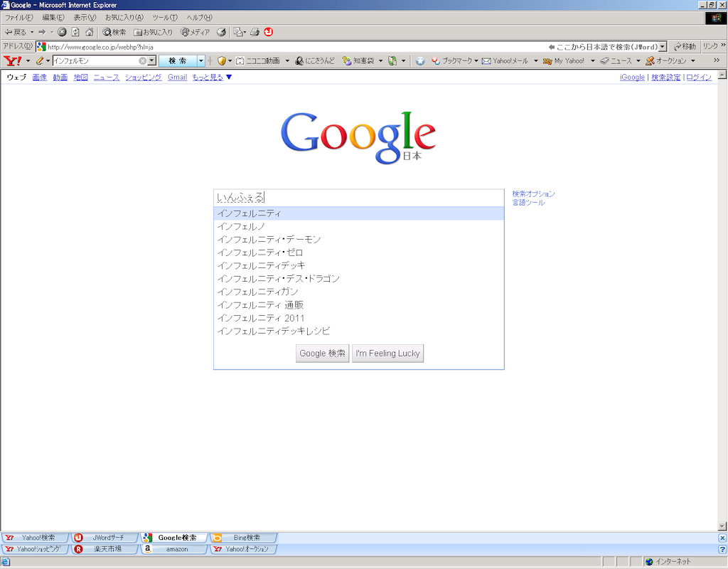Image resolution: width=728 pixels, height=569 pixels.
Task: Expand the Yahoo!メール dropdown arrow
Action: [x=536, y=61]
